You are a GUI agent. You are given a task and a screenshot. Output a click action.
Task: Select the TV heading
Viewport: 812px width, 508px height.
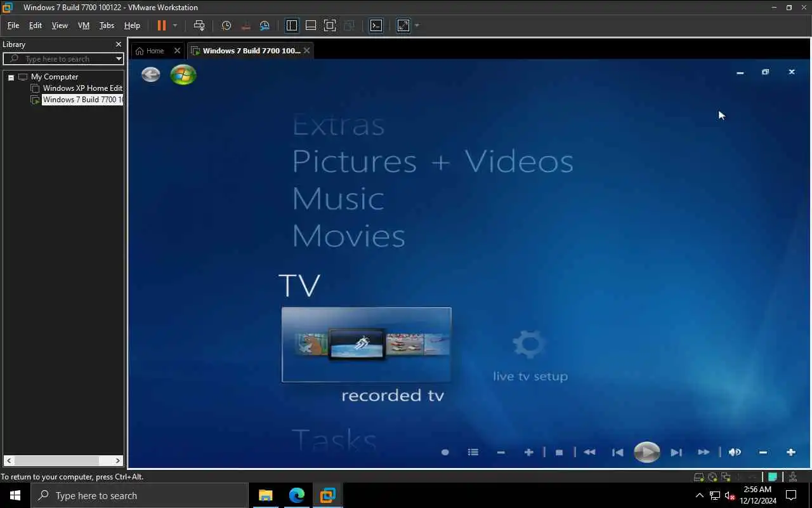(x=299, y=286)
